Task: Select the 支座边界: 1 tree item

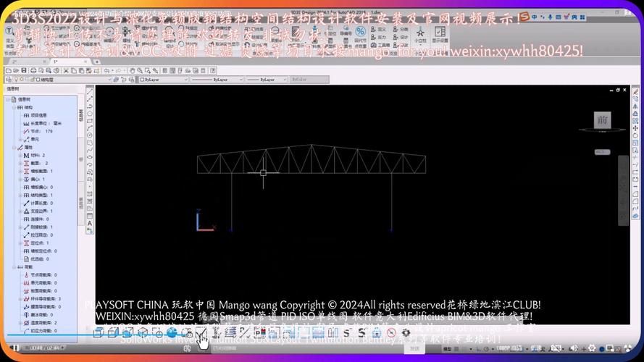Action: (x=41, y=211)
